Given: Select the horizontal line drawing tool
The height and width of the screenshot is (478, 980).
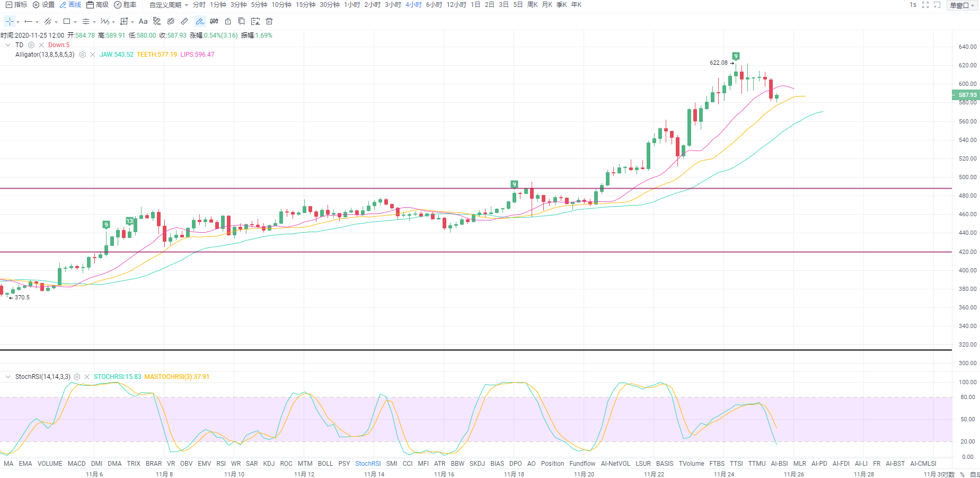Looking at the screenshot, I should (x=29, y=22).
